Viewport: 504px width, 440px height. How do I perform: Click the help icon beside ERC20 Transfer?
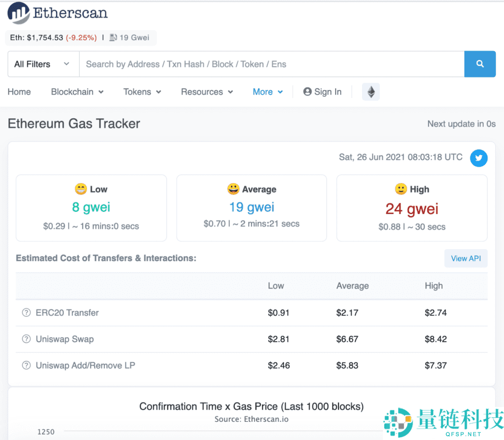click(x=26, y=313)
